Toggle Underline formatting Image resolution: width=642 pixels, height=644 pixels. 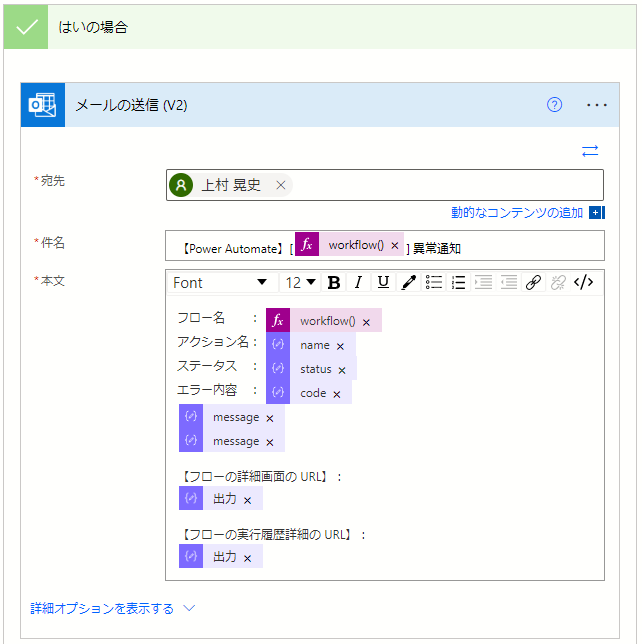[383, 283]
